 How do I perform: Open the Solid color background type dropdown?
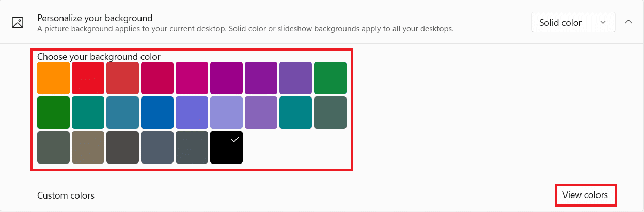tap(573, 23)
